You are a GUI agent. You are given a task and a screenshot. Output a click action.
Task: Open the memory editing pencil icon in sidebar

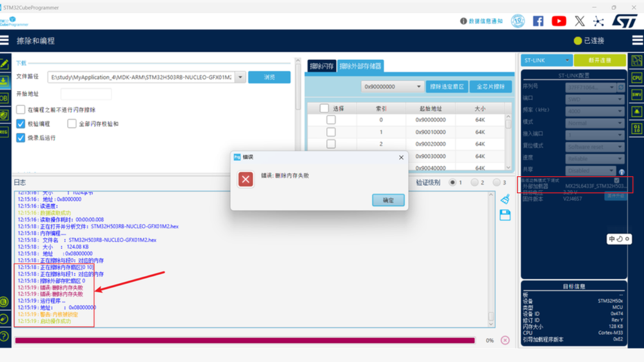click(4, 64)
